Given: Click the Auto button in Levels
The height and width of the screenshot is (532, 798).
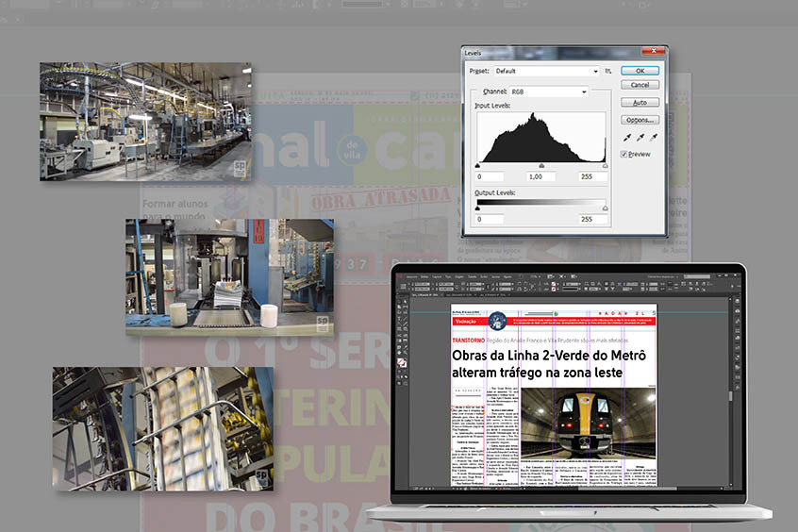Looking at the screenshot, I should (640, 102).
